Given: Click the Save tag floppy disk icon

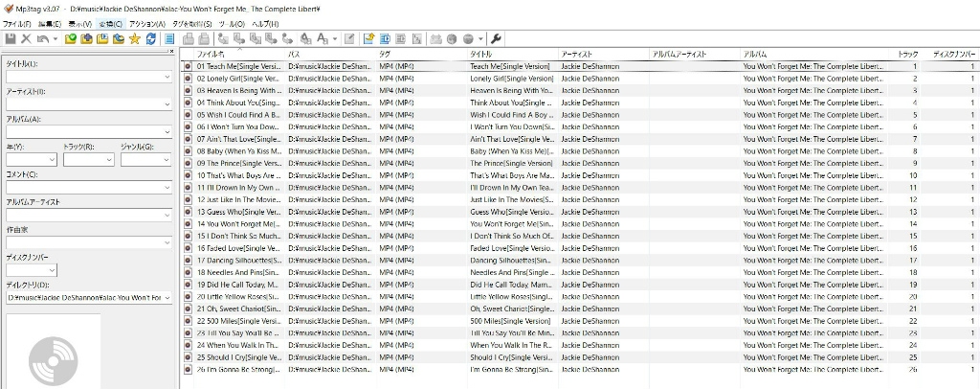Looking at the screenshot, I should [x=11, y=38].
